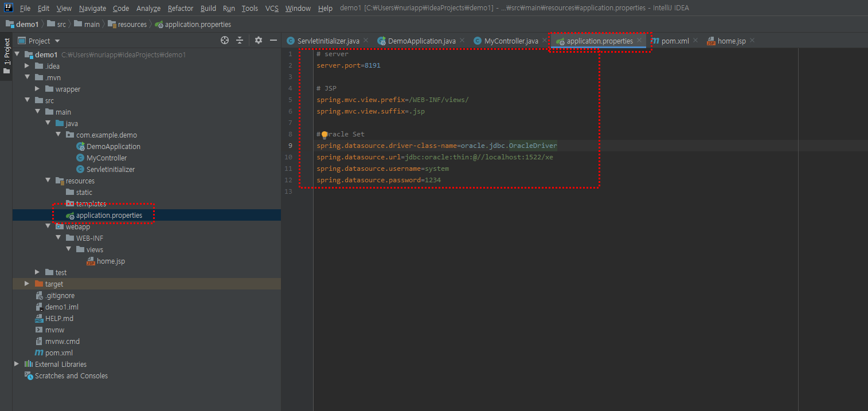The height and width of the screenshot is (411, 868).
Task: Collapse the WEB-INF folder
Action: pos(58,238)
